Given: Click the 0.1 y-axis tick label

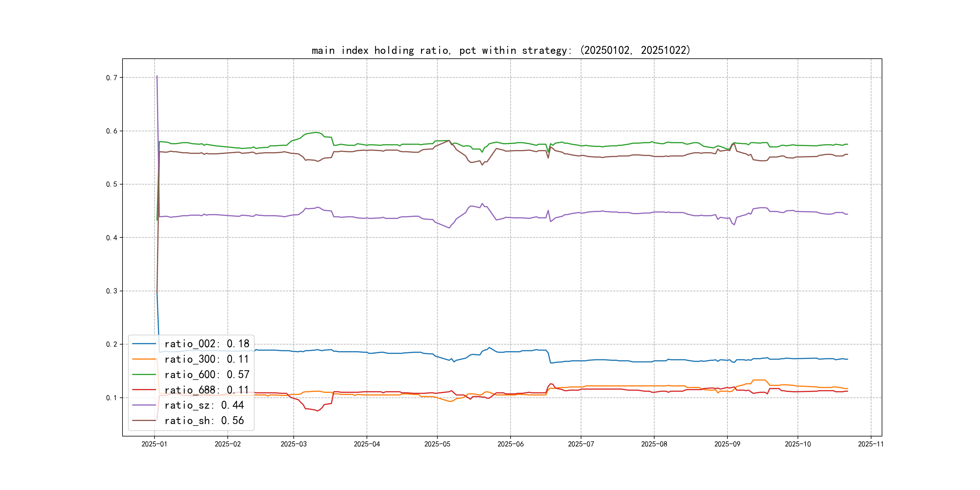Looking at the screenshot, I should (112, 398).
